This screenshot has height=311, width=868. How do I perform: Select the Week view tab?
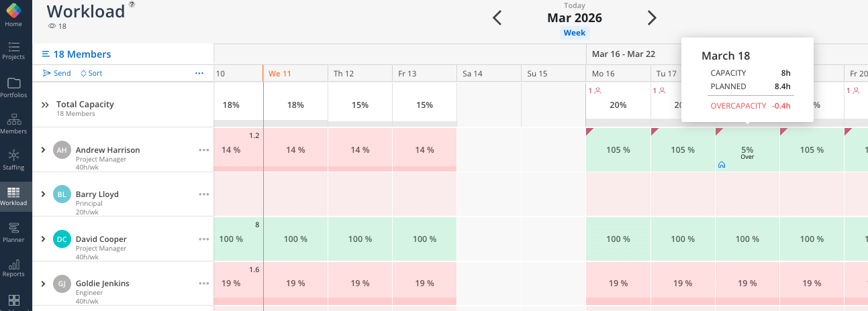(574, 33)
